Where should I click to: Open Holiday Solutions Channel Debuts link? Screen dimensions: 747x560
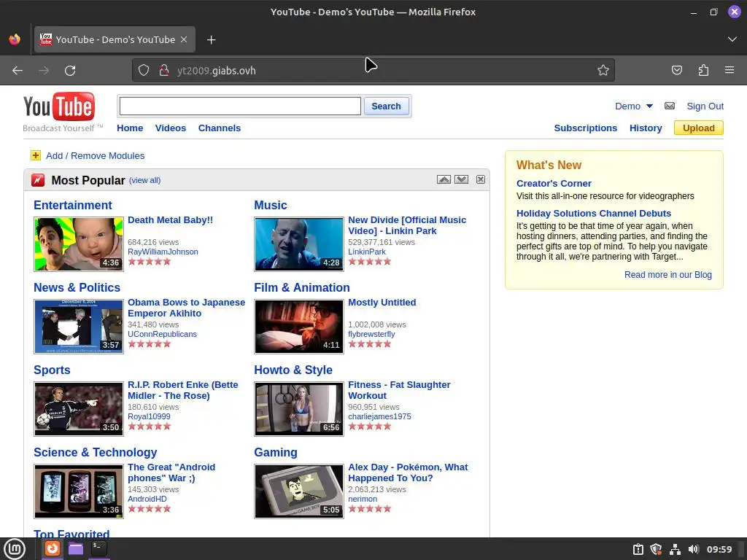(x=594, y=214)
